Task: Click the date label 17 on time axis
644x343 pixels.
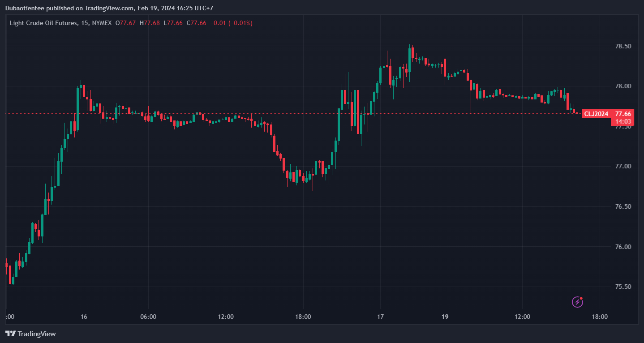Action: click(x=380, y=317)
